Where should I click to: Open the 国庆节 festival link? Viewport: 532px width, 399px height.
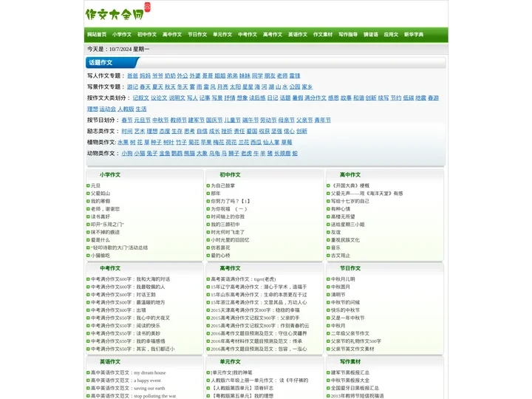[x=214, y=120]
